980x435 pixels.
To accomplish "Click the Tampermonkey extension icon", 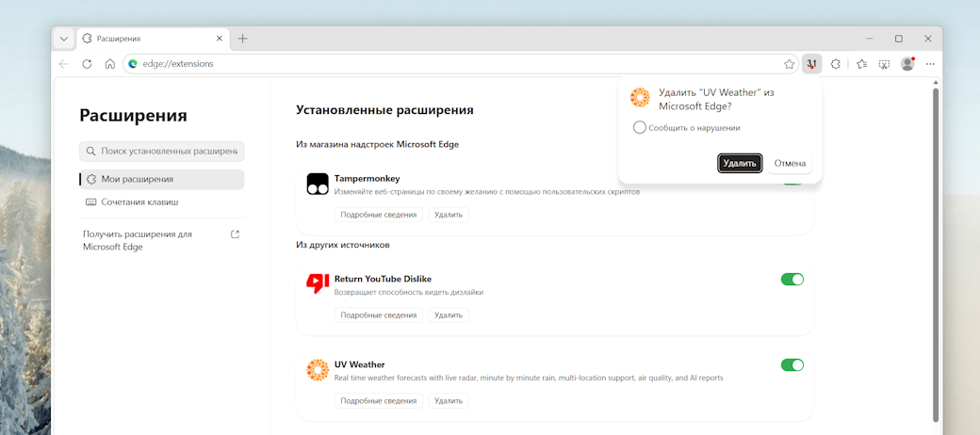I will click(x=318, y=185).
